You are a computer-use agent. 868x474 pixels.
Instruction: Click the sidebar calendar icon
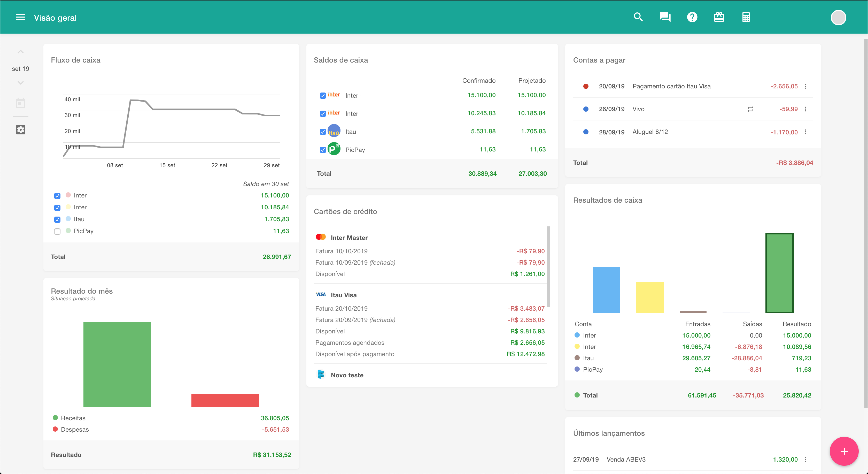(21, 103)
